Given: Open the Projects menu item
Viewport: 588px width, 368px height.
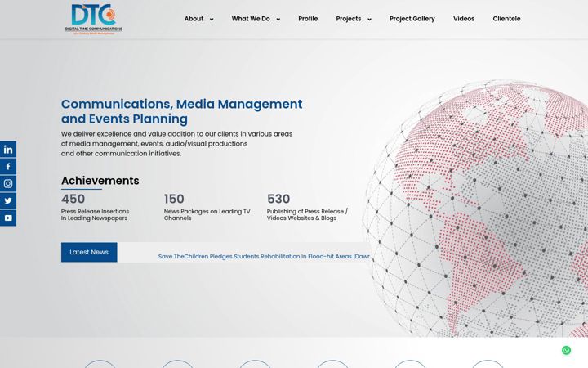Looking at the screenshot, I should click(349, 18).
